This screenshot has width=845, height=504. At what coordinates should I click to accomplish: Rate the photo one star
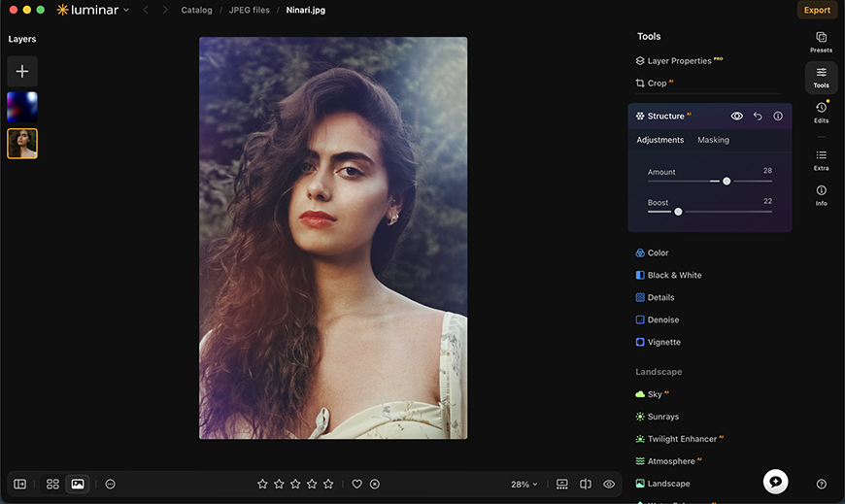262,484
